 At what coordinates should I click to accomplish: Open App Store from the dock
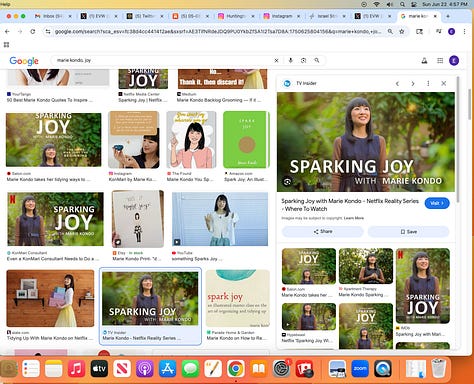pos(167,368)
